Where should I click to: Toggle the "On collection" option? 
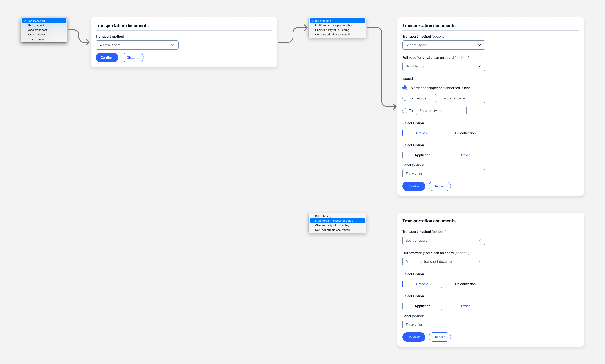coord(465,133)
